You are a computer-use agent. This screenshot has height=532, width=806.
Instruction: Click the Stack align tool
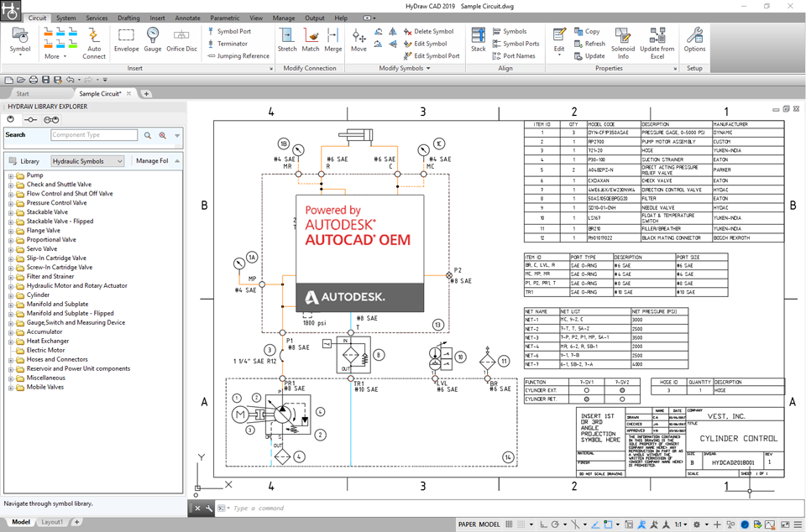478,40
